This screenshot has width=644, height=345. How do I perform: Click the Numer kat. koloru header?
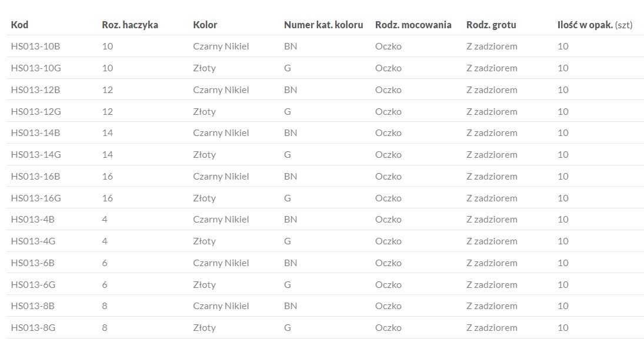323,25
